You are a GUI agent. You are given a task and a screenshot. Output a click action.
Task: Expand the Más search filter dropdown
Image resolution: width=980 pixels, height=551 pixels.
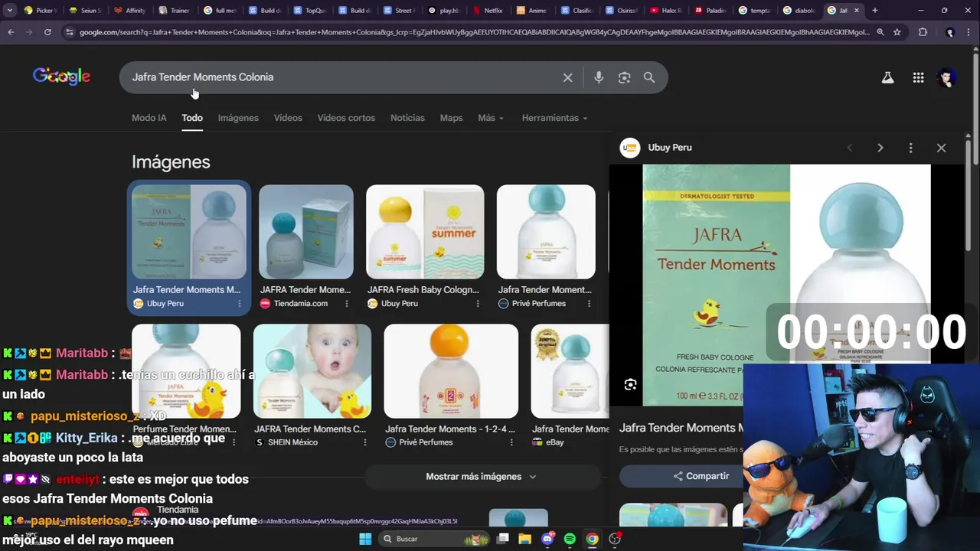(x=491, y=118)
